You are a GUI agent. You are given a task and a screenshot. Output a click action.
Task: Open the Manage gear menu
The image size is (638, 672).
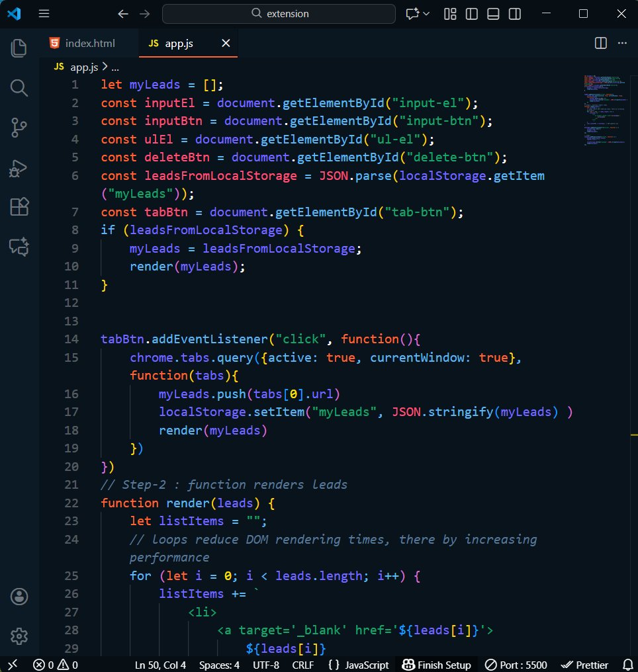(19, 636)
